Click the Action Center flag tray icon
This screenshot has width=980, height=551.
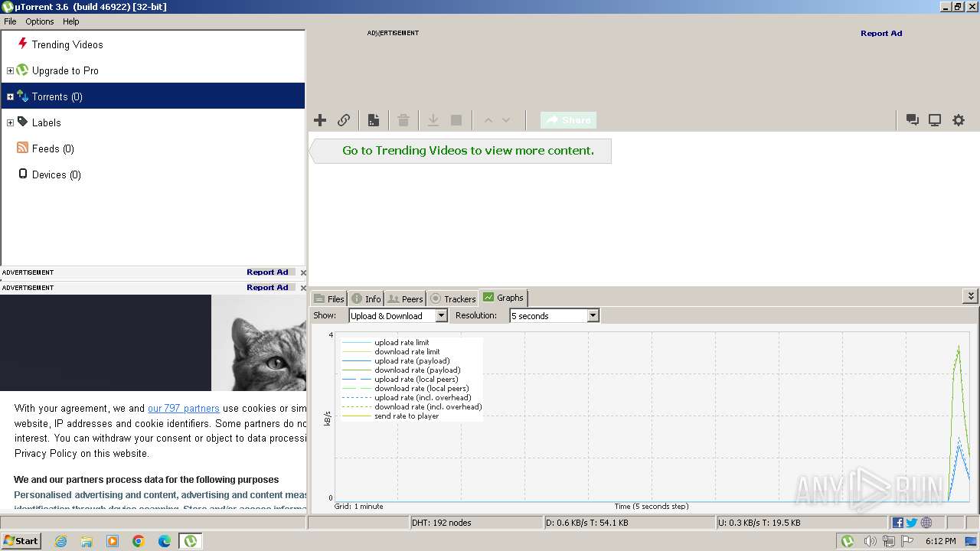907,541
